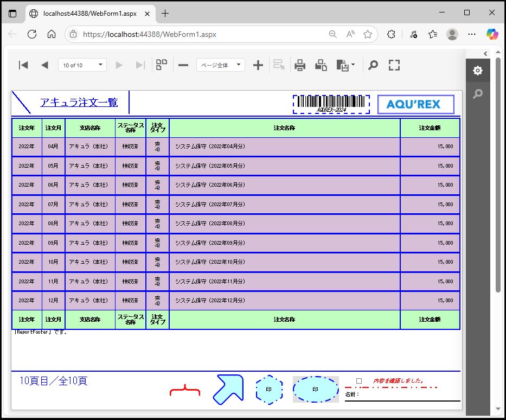Zoom out with the minus button
This screenshot has width=506, height=420.
(x=183, y=65)
